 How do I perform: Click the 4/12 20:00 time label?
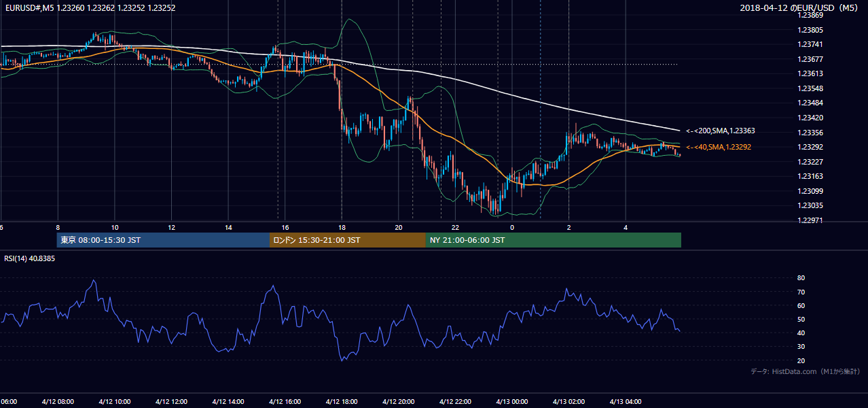point(399,401)
